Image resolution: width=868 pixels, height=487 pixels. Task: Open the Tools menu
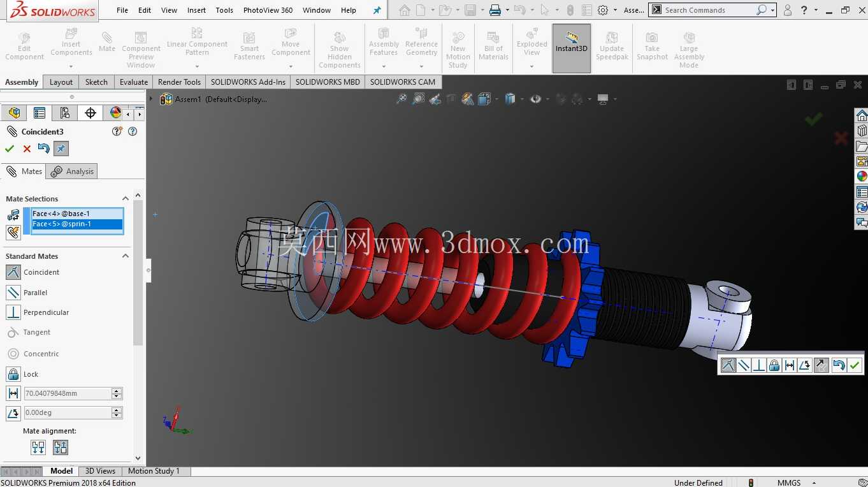pos(224,10)
